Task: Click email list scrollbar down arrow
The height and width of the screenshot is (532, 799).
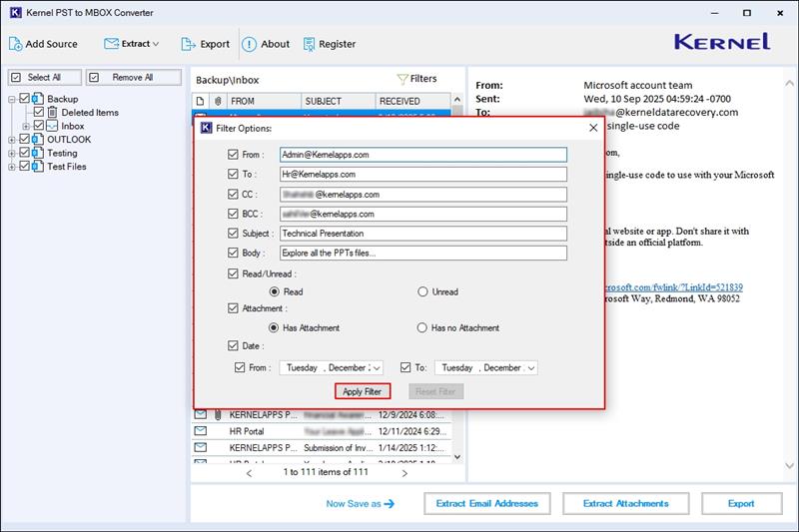Action: click(457, 457)
